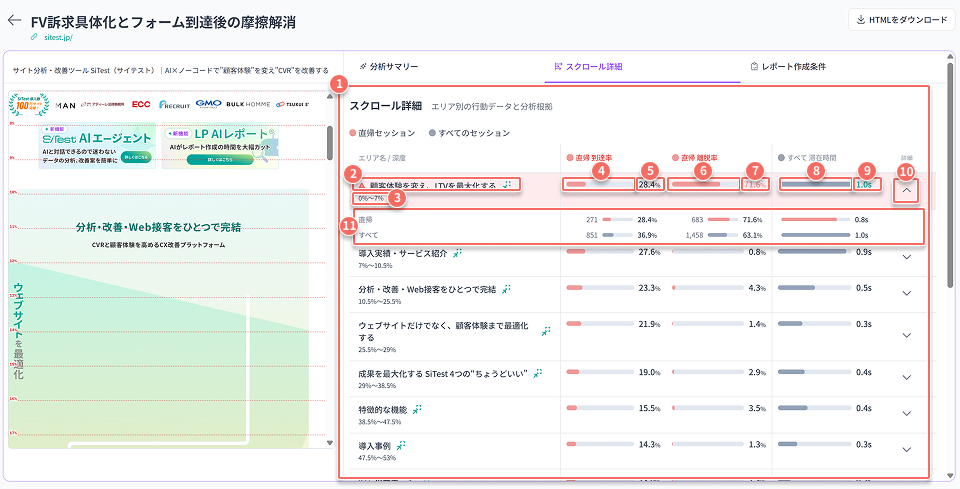Image resolution: width=960 pixels, height=489 pixels.
Task: Click the 1,458 count in すべて row
Action: point(694,235)
